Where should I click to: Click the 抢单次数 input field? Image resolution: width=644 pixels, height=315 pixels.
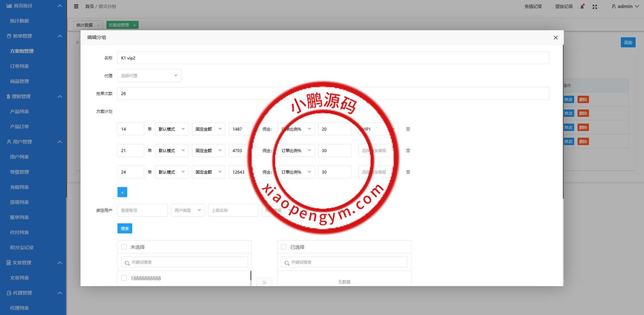[333, 93]
